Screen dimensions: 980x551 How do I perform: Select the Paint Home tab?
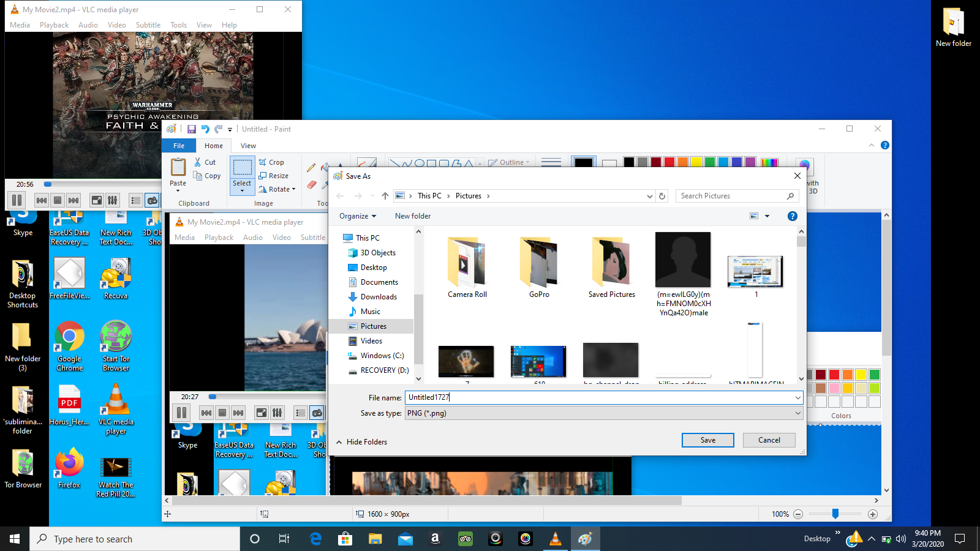(214, 146)
